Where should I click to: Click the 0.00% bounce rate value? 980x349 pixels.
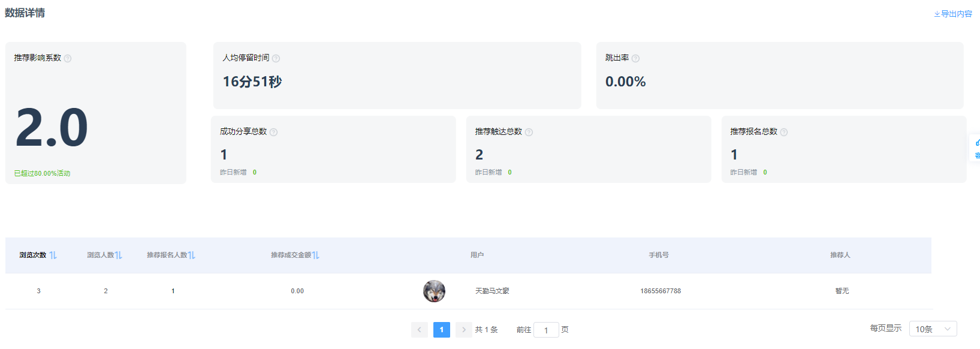tap(626, 82)
